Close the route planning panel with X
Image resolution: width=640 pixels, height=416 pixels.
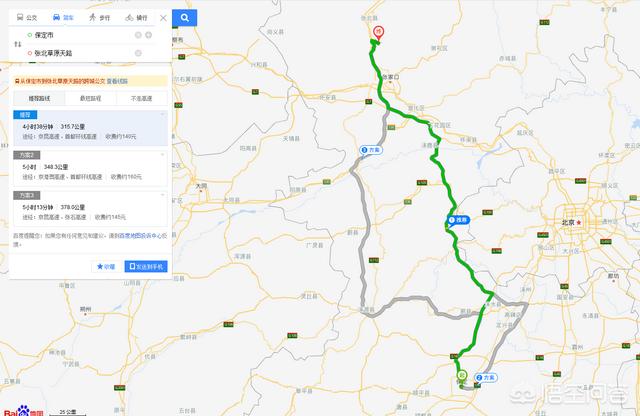coord(163,18)
